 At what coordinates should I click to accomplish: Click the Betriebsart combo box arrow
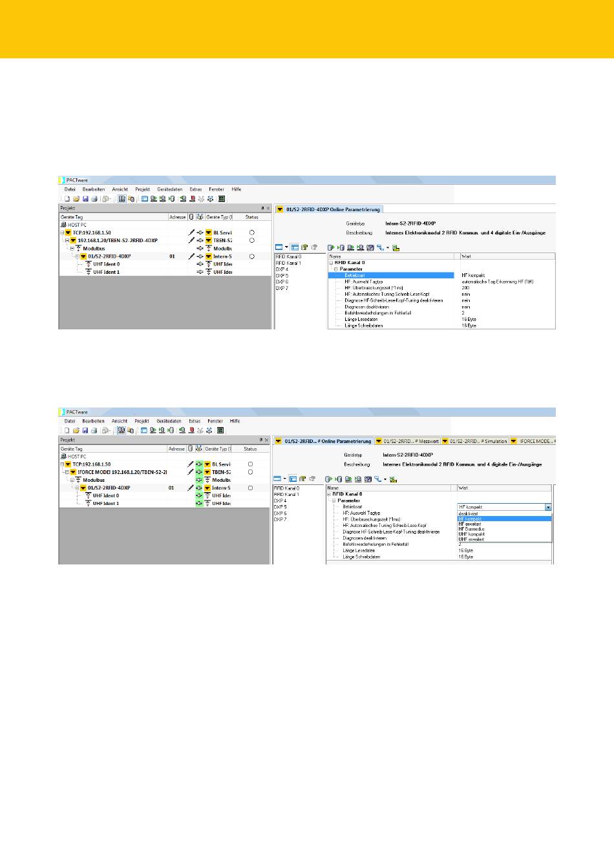click(548, 507)
